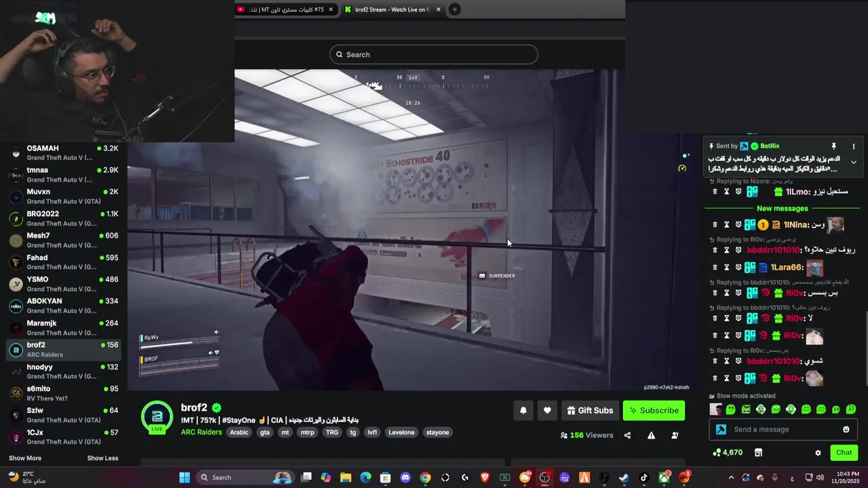
Task: Click the Arabic tag
Action: (239, 432)
